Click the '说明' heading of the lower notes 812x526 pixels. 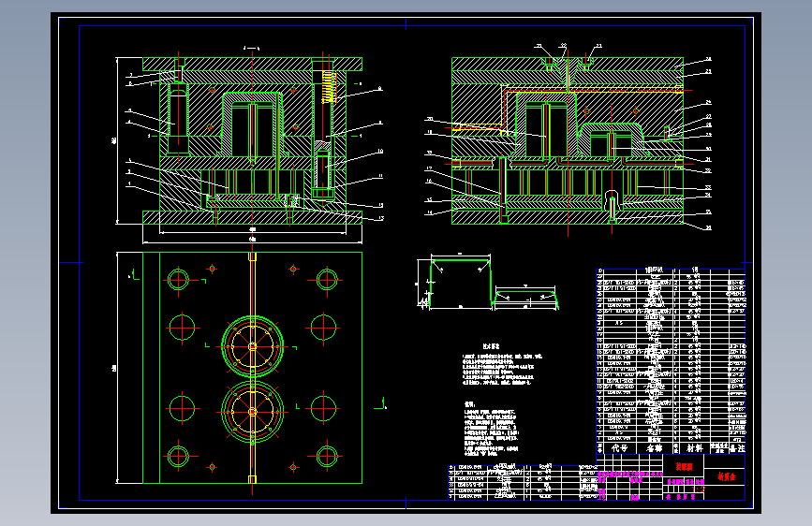pyautogui.click(x=469, y=404)
